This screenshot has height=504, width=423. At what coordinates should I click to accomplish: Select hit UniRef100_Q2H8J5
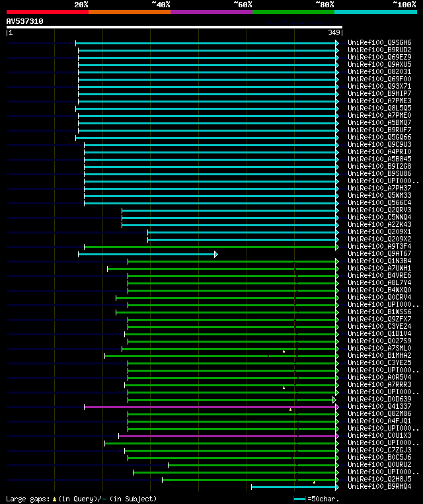pos(379,480)
